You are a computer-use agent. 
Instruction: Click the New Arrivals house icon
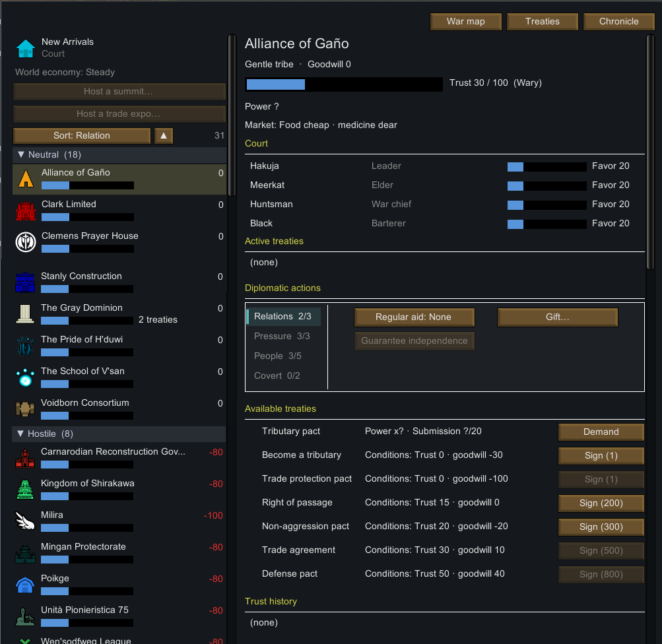pyautogui.click(x=25, y=48)
